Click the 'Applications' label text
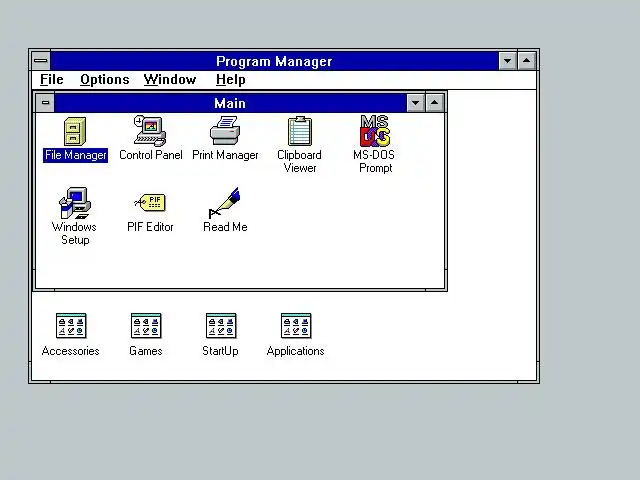 [296, 351]
